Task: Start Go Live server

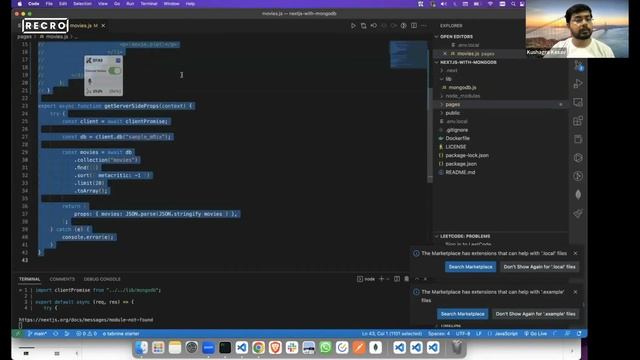Action: click(x=536, y=333)
